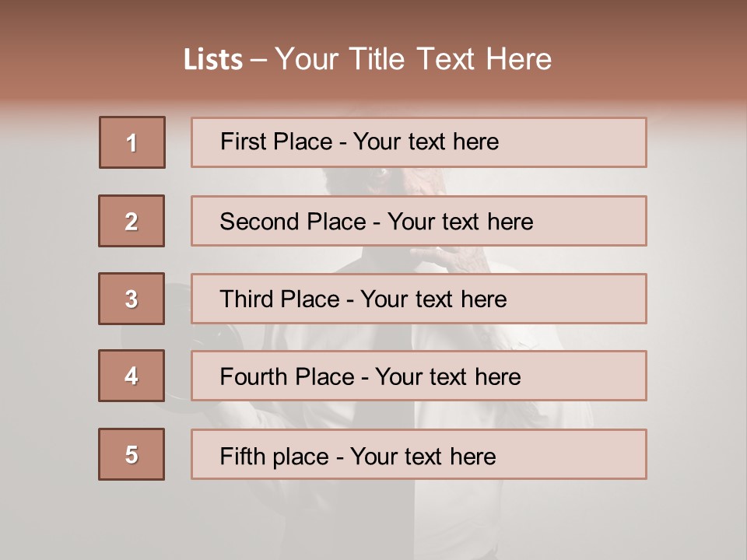
Task: Select the Your Title Text Here text
Action: [413, 59]
